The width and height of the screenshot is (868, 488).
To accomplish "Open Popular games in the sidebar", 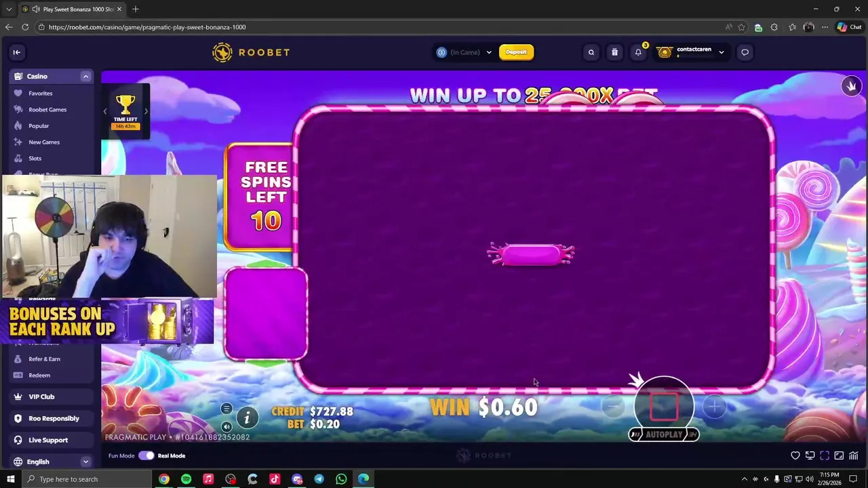I will pos(39,126).
